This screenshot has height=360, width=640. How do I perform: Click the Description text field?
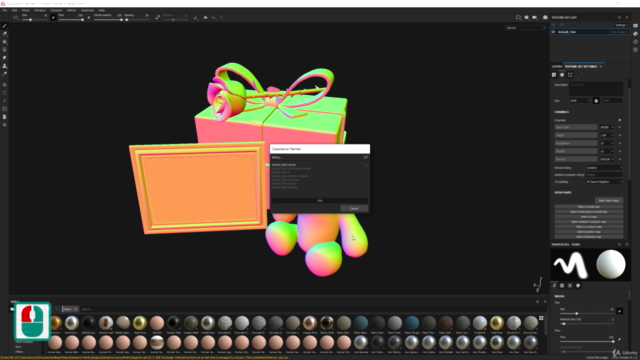(596, 89)
